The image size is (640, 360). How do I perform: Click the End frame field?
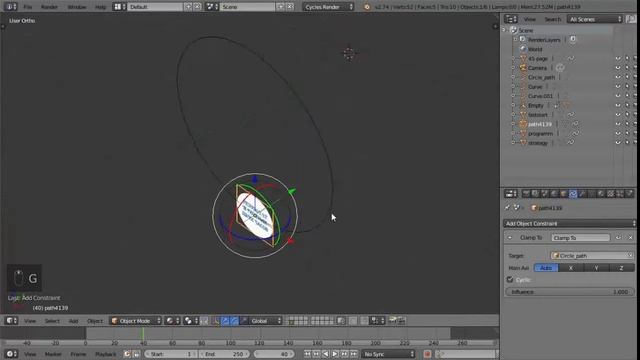(224, 354)
